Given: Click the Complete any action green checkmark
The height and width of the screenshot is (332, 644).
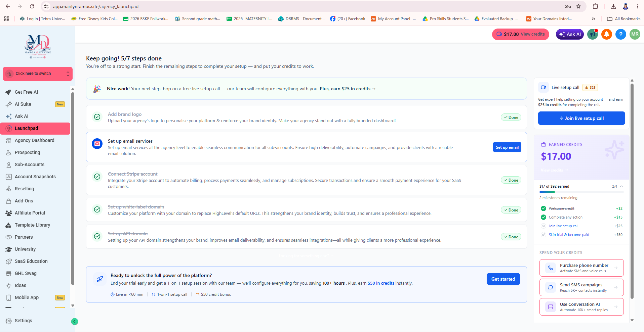Looking at the screenshot, I should click(543, 217).
